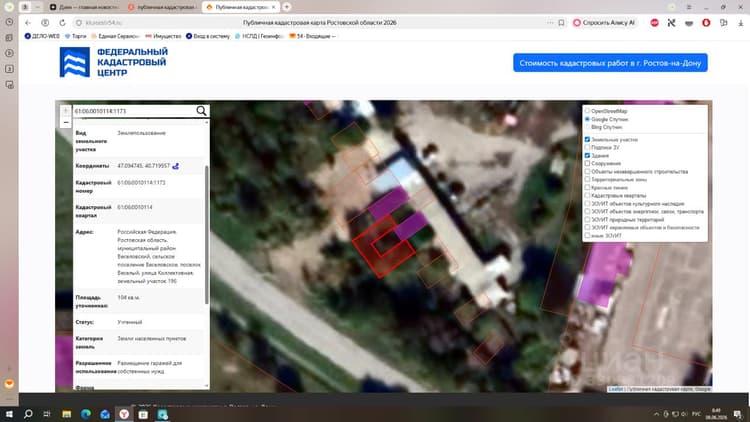Viewport: 750px width, 422px height.
Task: Select the Bing Спутник base layer
Action: click(x=587, y=127)
